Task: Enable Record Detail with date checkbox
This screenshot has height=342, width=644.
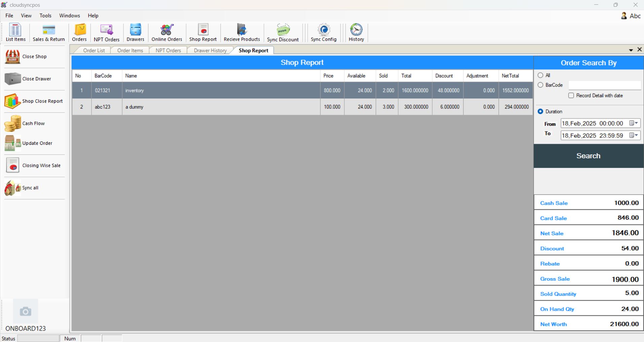Action: pos(571,96)
